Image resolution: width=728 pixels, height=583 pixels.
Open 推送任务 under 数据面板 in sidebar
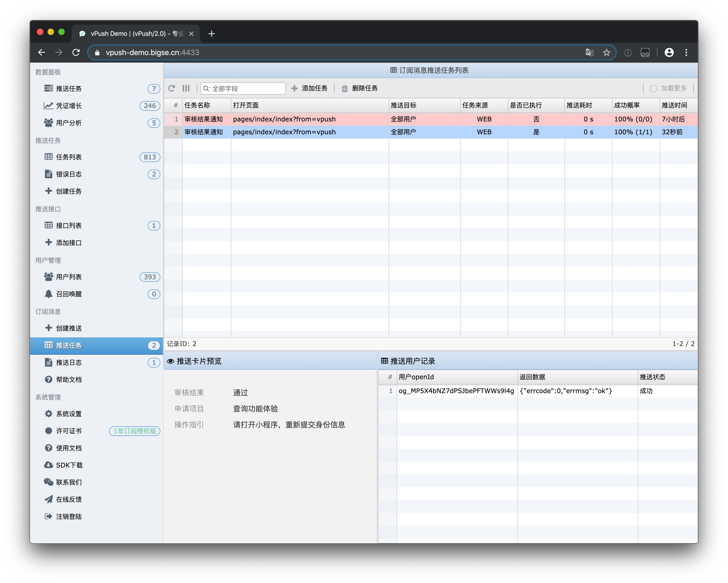[x=96, y=89]
